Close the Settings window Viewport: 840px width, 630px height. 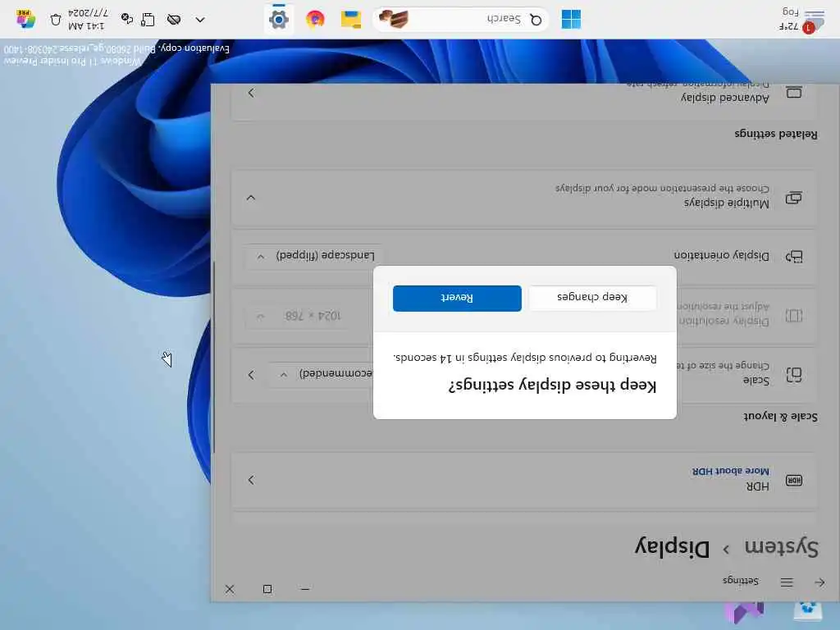[x=230, y=589]
